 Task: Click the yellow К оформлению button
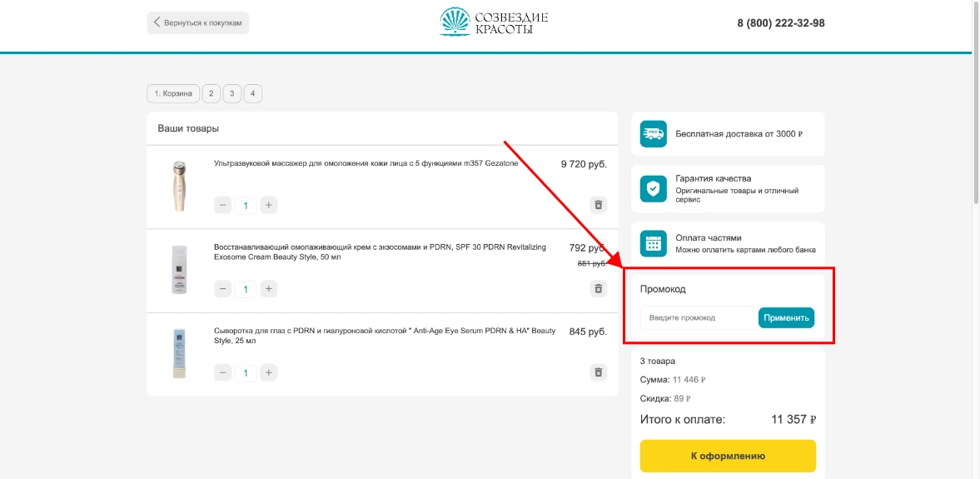[728, 456]
